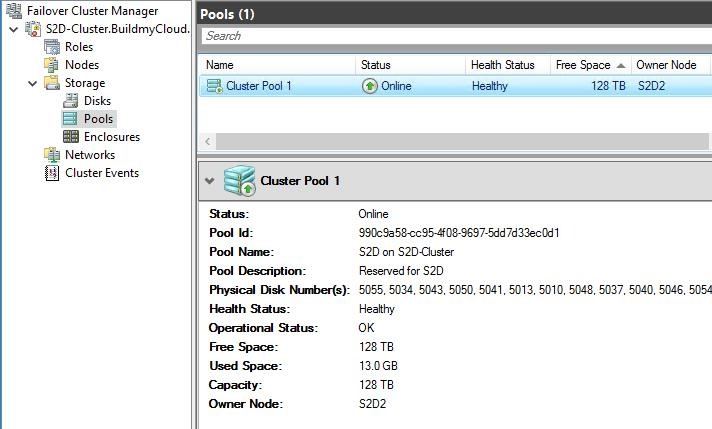Click the Pools (1) panel title
The height and width of the screenshot is (429, 712).
(x=227, y=14)
